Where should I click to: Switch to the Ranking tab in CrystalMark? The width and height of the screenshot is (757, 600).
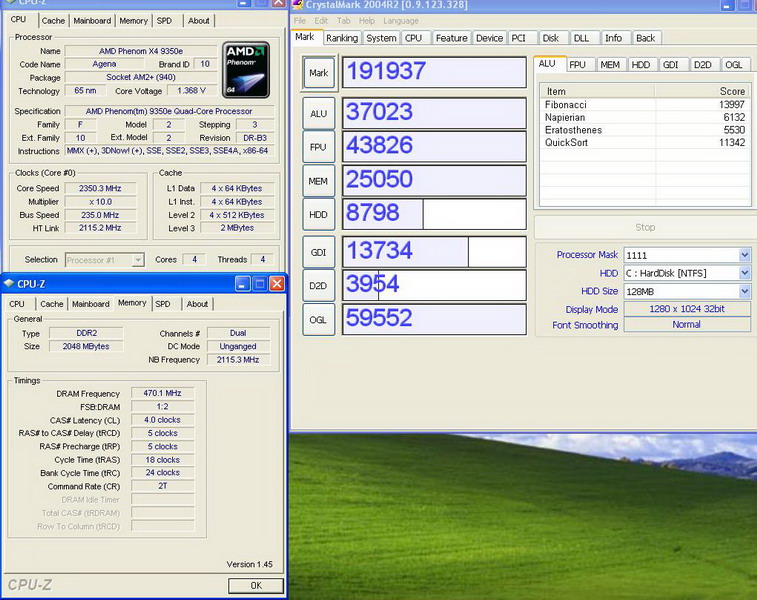coord(341,38)
